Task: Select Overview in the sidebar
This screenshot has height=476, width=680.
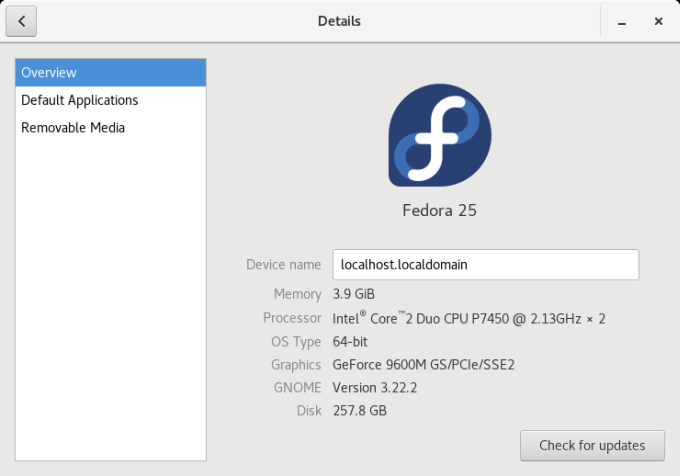Action: [110, 72]
